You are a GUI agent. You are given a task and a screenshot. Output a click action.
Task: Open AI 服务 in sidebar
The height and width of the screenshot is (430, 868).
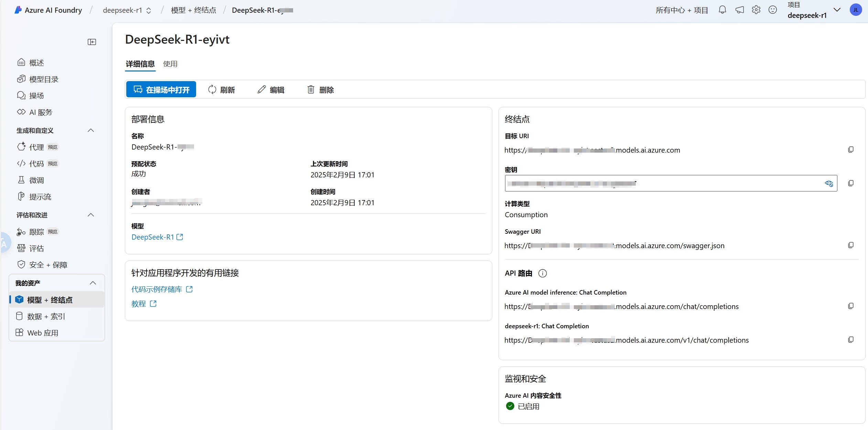pyautogui.click(x=34, y=112)
